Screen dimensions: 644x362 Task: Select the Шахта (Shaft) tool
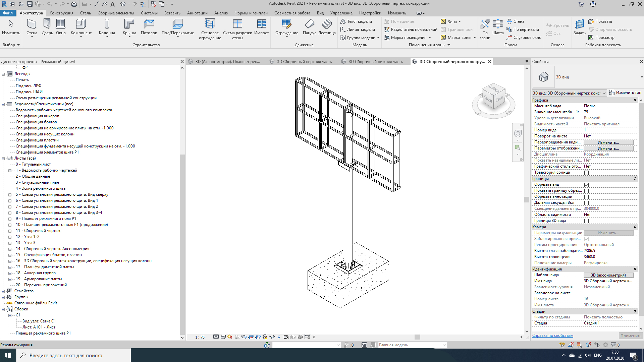click(498, 27)
